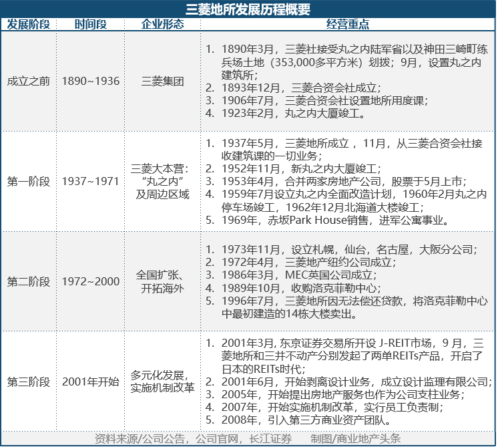Click the 三菱集团 enterprise form cell
Viewport: 504px width, 447px height.
163,81
